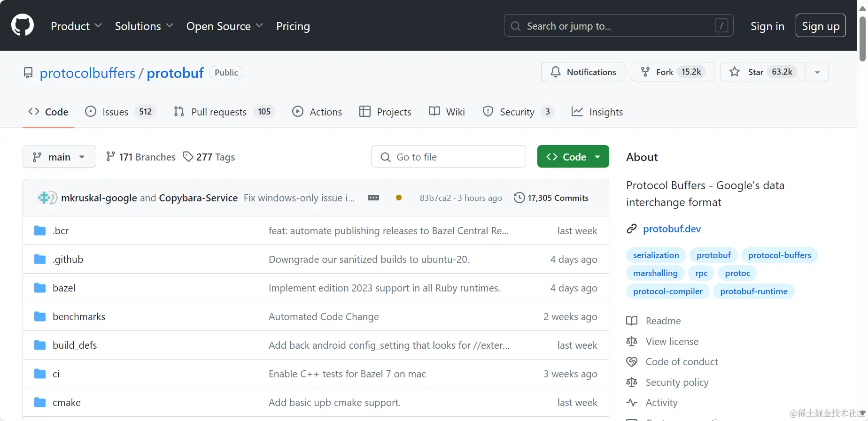The width and height of the screenshot is (868, 421).
Task: Expand commit message ellipsis button
Action: pos(373,198)
